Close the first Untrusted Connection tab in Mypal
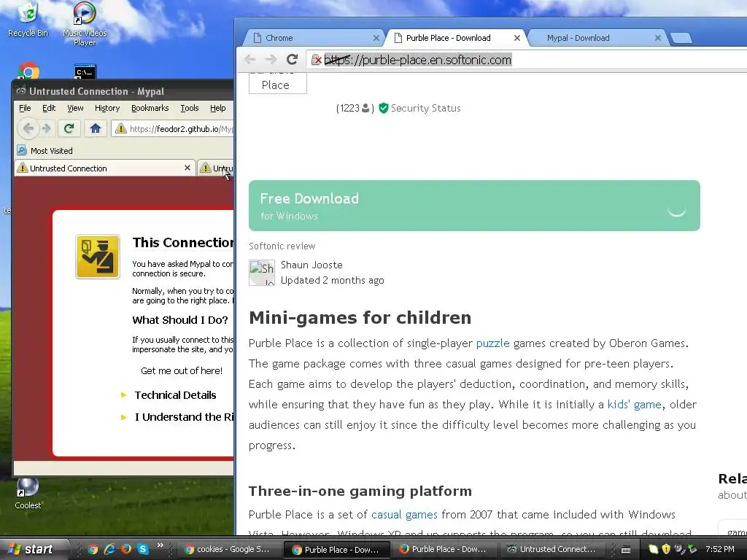747x560 pixels. [x=187, y=168]
